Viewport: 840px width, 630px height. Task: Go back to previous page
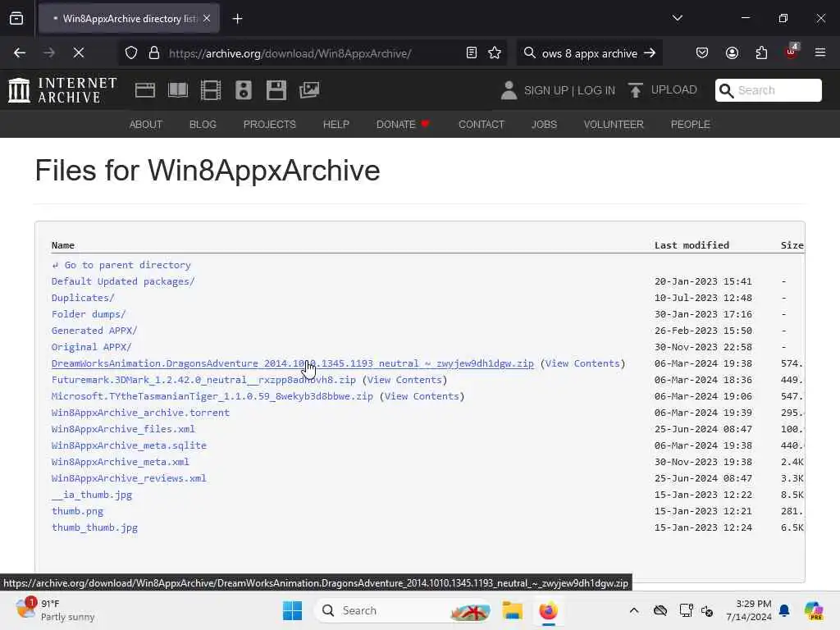[x=20, y=52]
